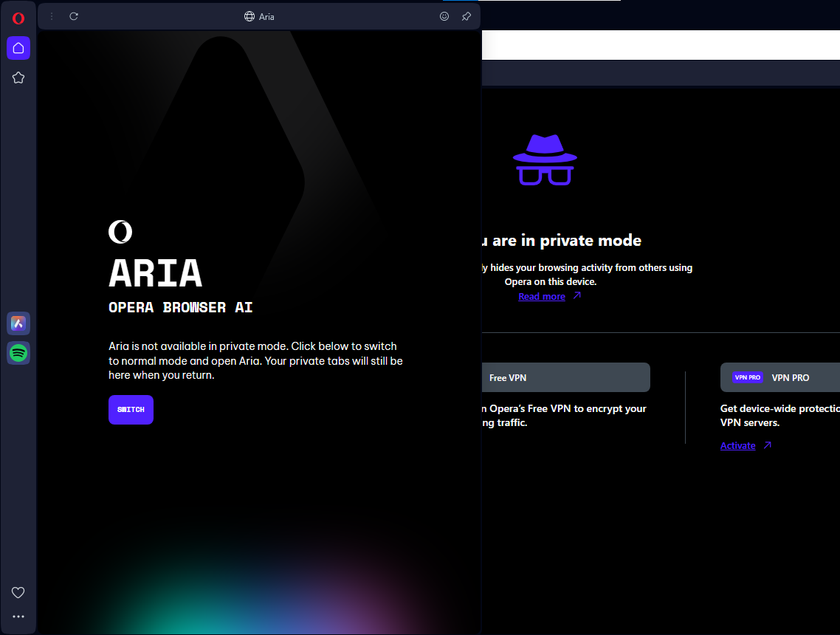Click the private mode hat and glasses icon

[x=545, y=160]
